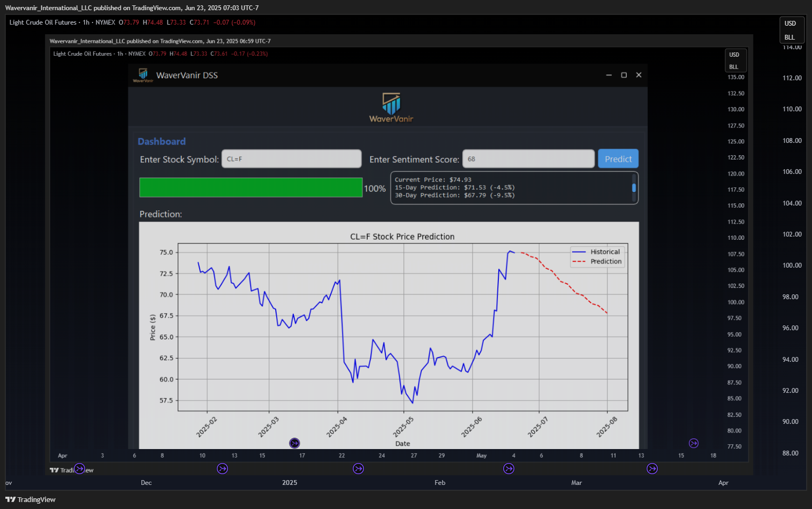Click the 135.00 value on the inner price scale
812x509 pixels.
click(x=736, y=77)
